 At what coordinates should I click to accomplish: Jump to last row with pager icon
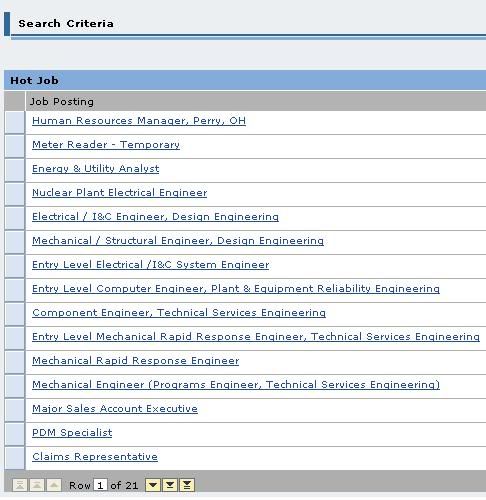click(187, 485)
